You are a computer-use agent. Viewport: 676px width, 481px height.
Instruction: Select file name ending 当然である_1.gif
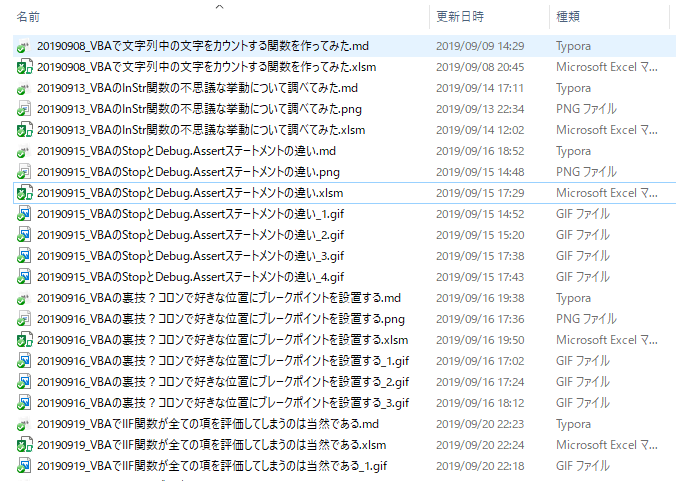click(x=212, y=466)
